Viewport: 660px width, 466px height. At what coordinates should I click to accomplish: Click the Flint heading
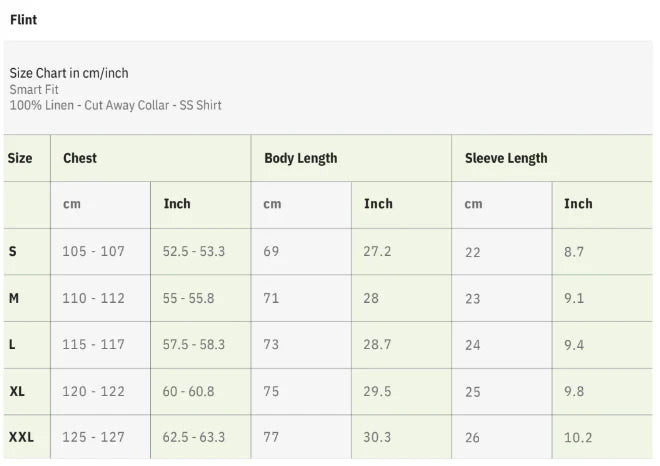pyautogui.click(x=23, y=19)
